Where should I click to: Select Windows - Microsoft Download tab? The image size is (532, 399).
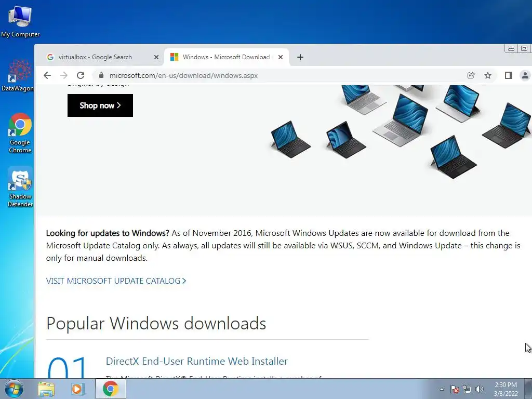coord(227,57)
